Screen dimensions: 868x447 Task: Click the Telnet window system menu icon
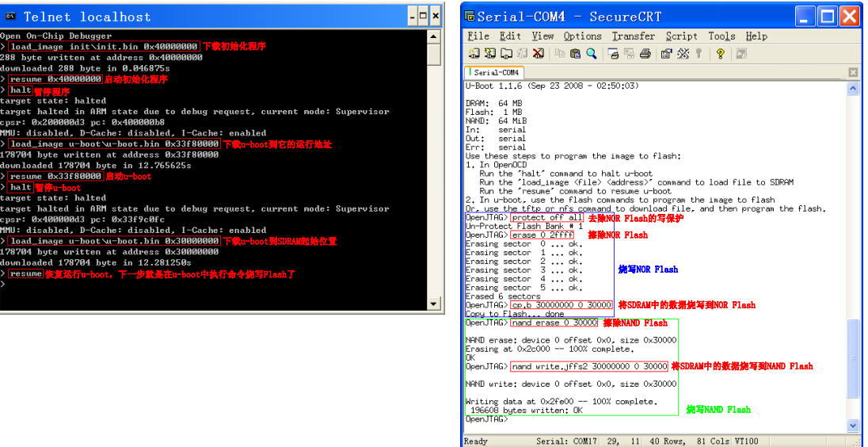coord(10,17)
